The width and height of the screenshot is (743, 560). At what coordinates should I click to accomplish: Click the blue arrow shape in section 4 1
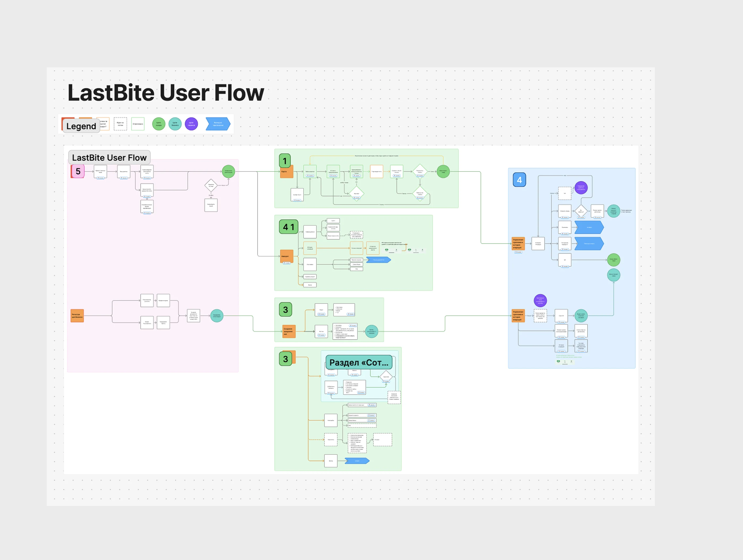(379, 260)
